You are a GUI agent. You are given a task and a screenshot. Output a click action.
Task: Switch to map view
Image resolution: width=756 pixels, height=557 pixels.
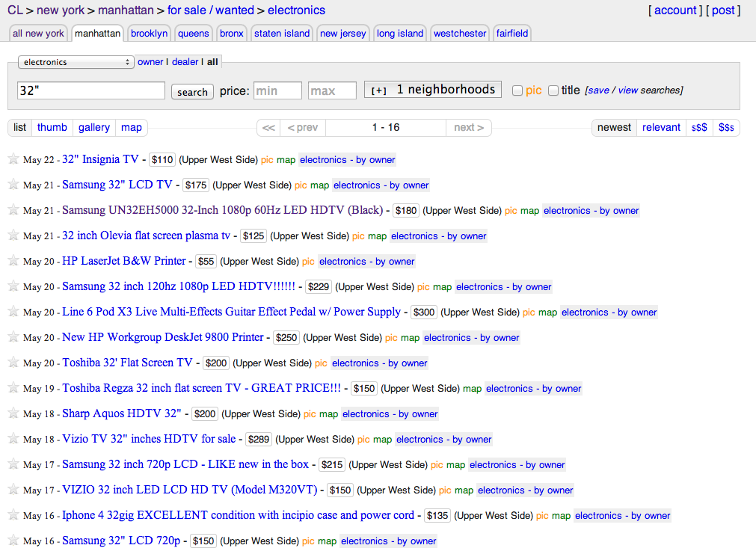tap(131, 127)
